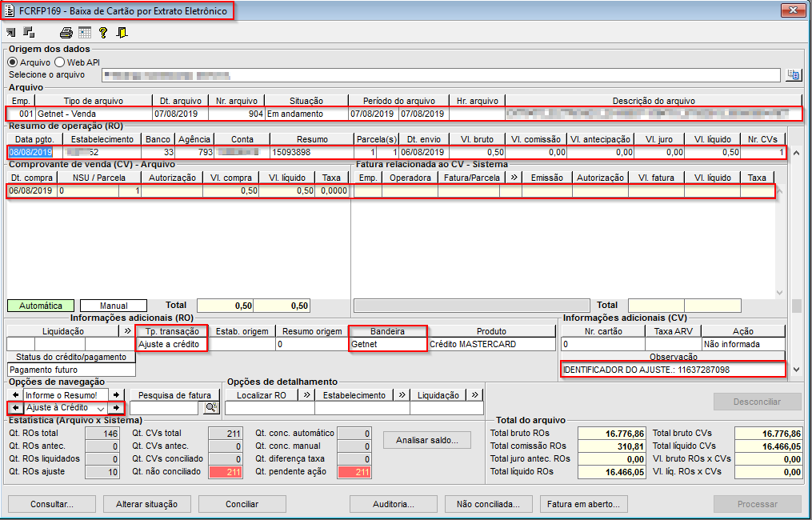812x520 pixels.
Task: Click the Não conciliada... button
Action: pyautogui.click(x=488, y=504)
